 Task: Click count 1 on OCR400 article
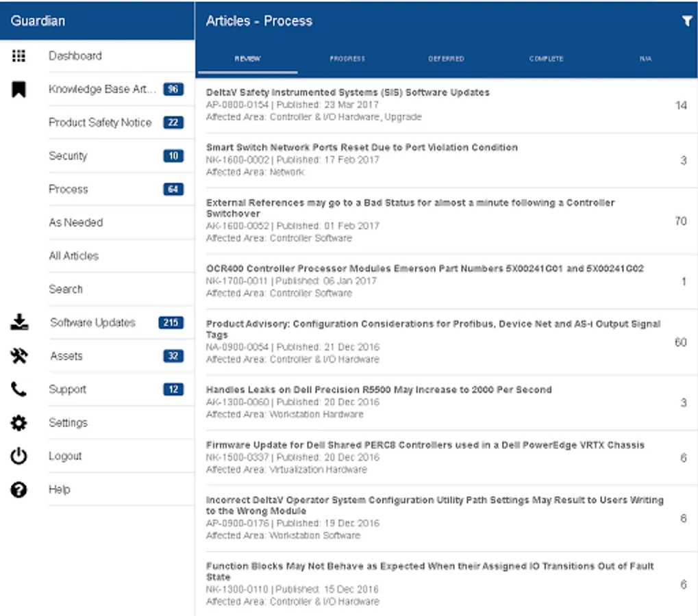coord(684,281)
